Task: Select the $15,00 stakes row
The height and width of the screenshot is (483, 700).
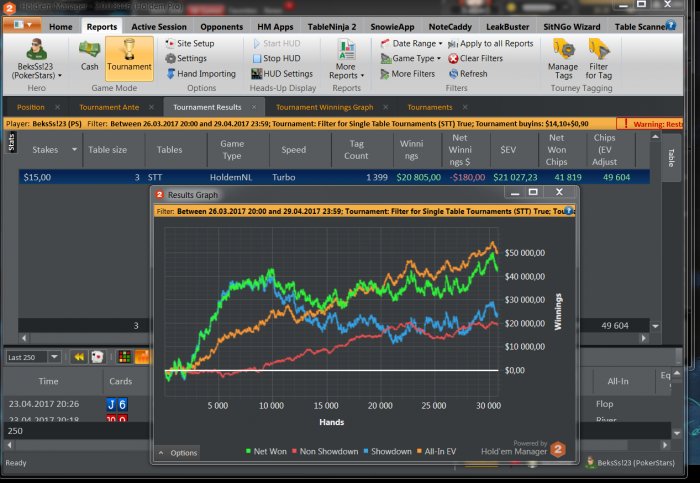Action: pos(334,177)
